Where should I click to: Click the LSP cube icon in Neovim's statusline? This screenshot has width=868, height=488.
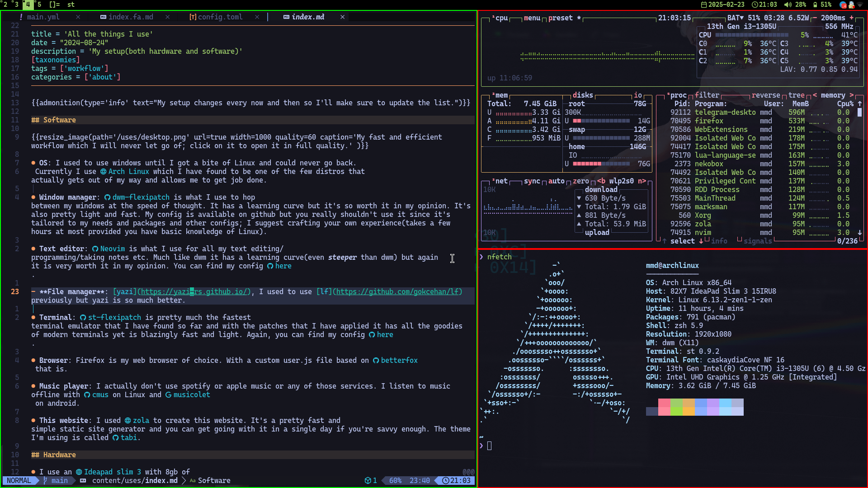click(368, 481)
